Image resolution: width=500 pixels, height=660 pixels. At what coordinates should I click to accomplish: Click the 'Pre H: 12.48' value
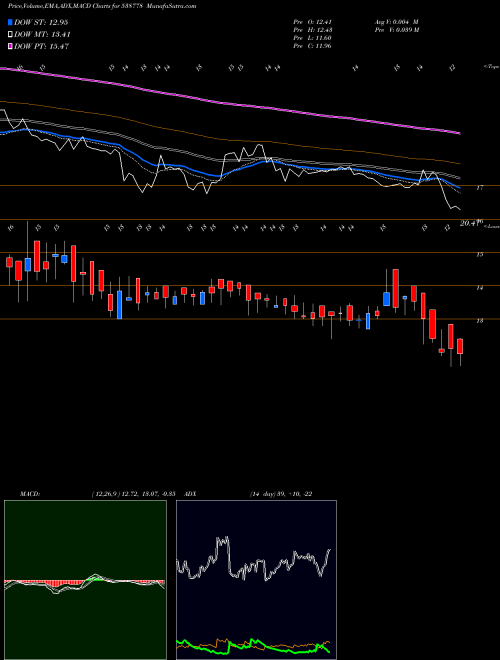click(x=313, y=30)
